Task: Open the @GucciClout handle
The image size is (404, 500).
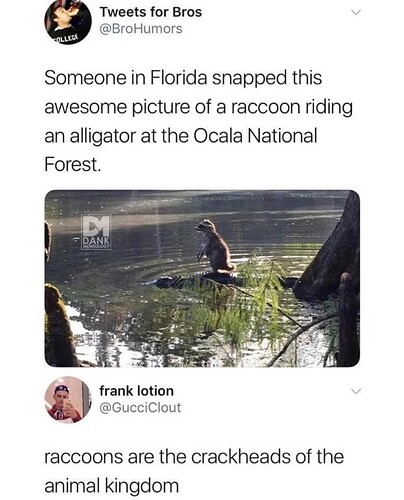Action: click(140, 407)
